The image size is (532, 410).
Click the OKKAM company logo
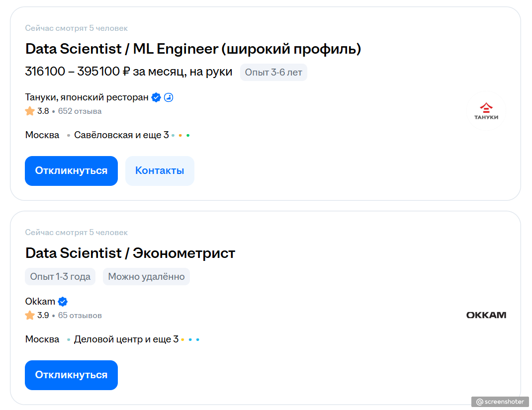(486, 315)
